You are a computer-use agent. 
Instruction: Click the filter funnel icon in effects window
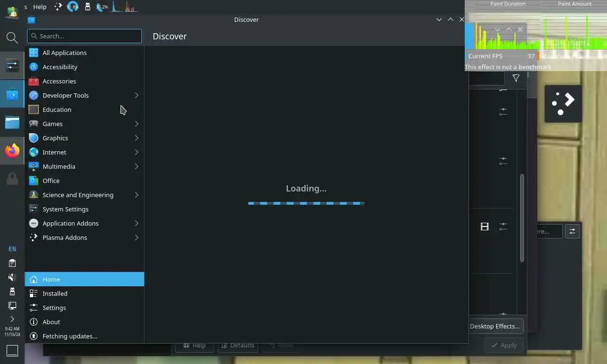click(516, 78)
